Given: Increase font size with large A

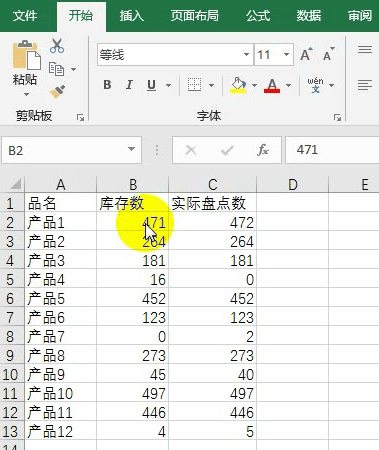Looking at the screenshot, I should [x=306, y=54].
